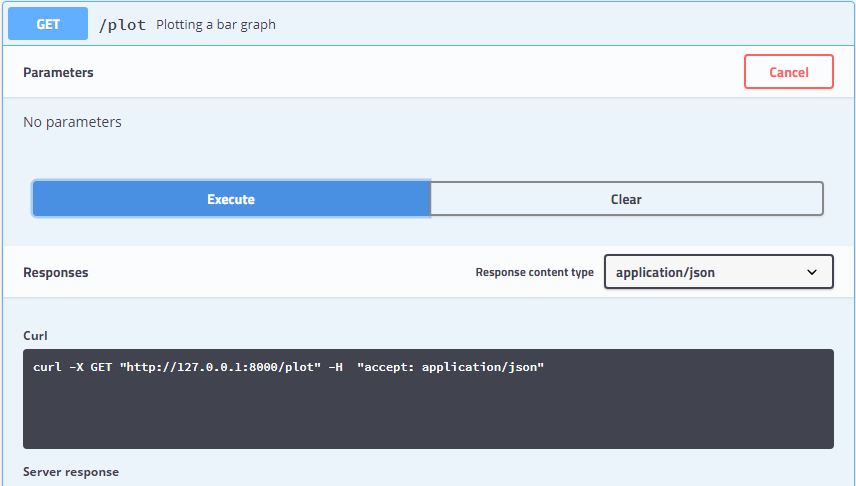The image size is (856, 486).
Task: Collapse the /plot endpoint path
Action: 122,24
